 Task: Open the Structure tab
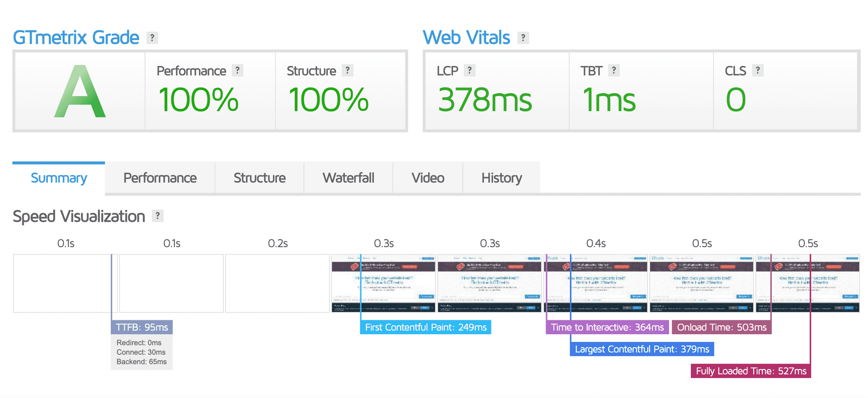259,178
